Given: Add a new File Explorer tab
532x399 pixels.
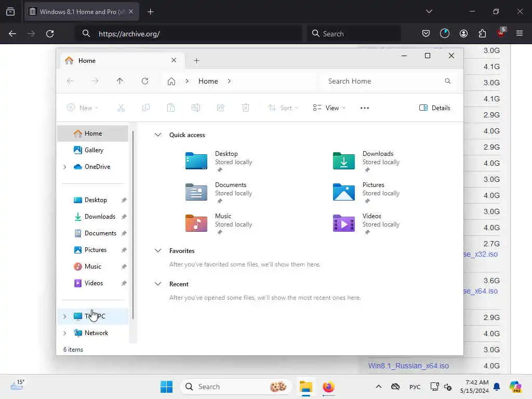Looking at the screenshot, I should (x=196, y=61).
